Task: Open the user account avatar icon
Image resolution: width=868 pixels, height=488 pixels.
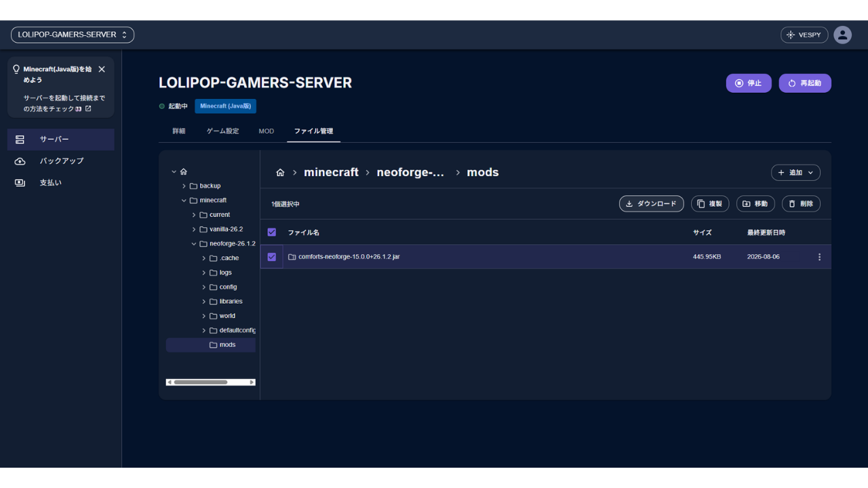Action: 843,35
